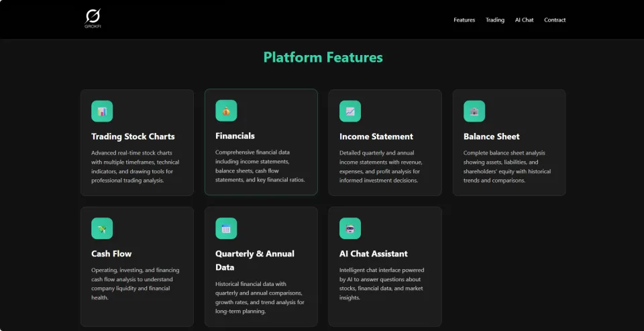Click the Quarterly & Annual Data calendar icon
Viewport: 644px width, 331px height.
tap(226, 228)
